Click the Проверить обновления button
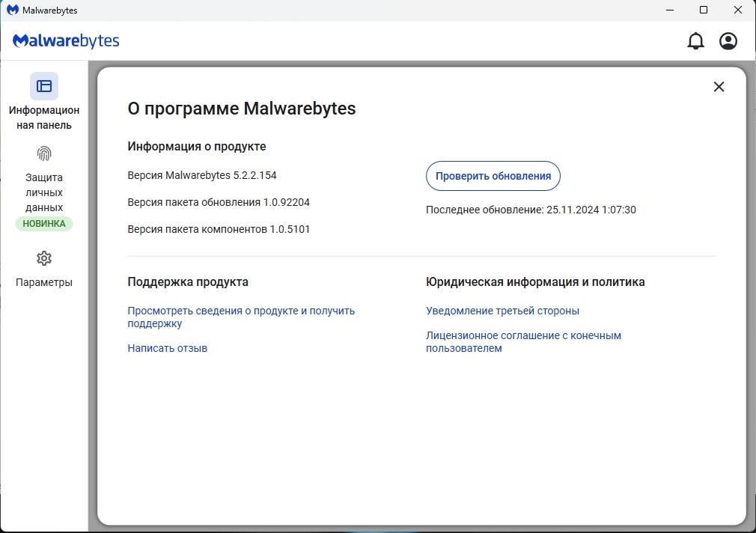The width and height of the screenshot is (756, 533). click(x=493, y=176)
